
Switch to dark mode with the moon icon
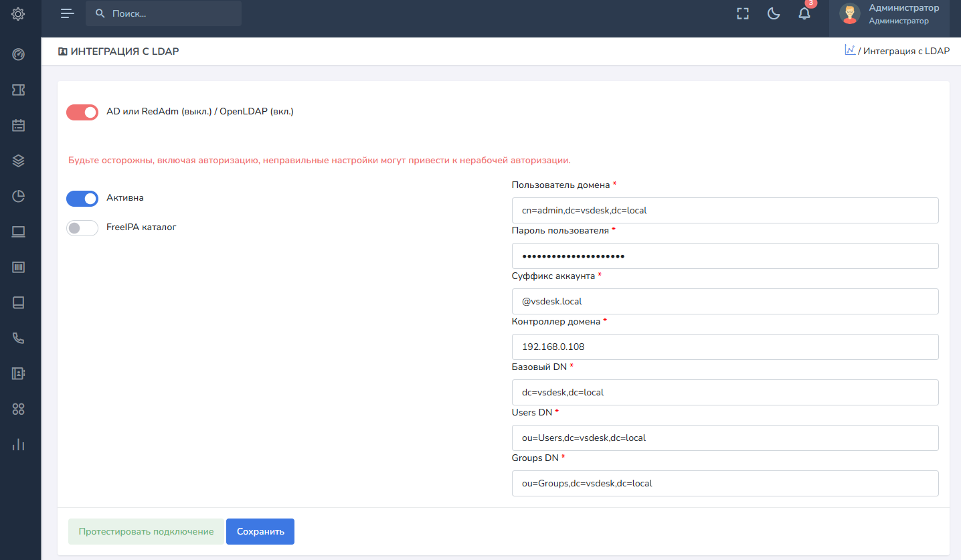click(x=774, y=13)
